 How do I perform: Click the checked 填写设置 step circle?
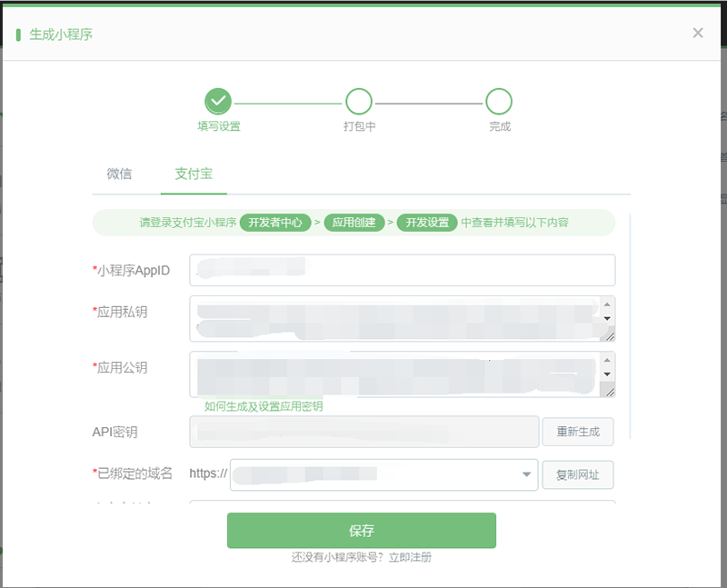[x=218, y=101]
